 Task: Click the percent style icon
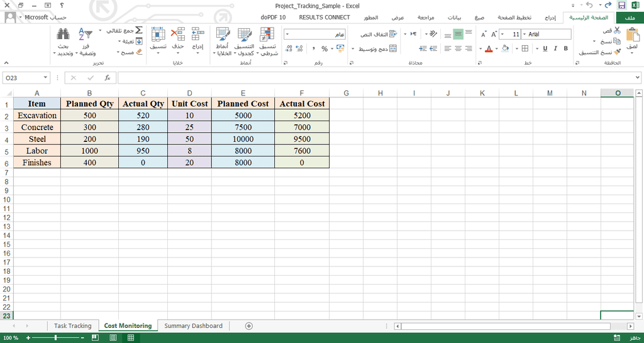[x=325, y=49]
